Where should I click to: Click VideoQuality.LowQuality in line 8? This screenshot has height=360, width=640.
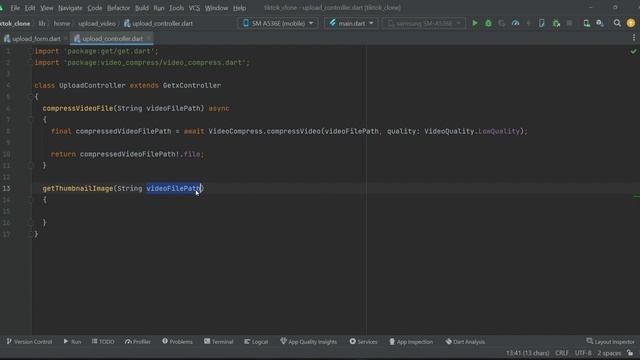tap(472, 131)
